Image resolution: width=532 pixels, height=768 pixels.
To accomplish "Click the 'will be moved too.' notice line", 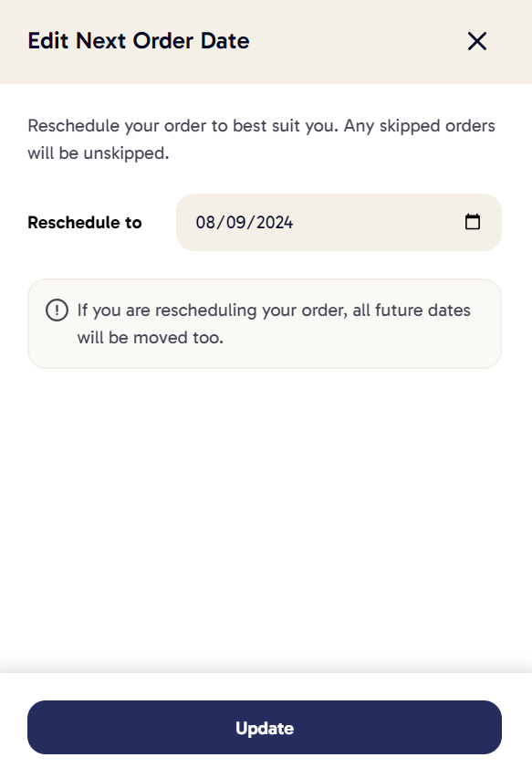I will (x=151, y=338).
